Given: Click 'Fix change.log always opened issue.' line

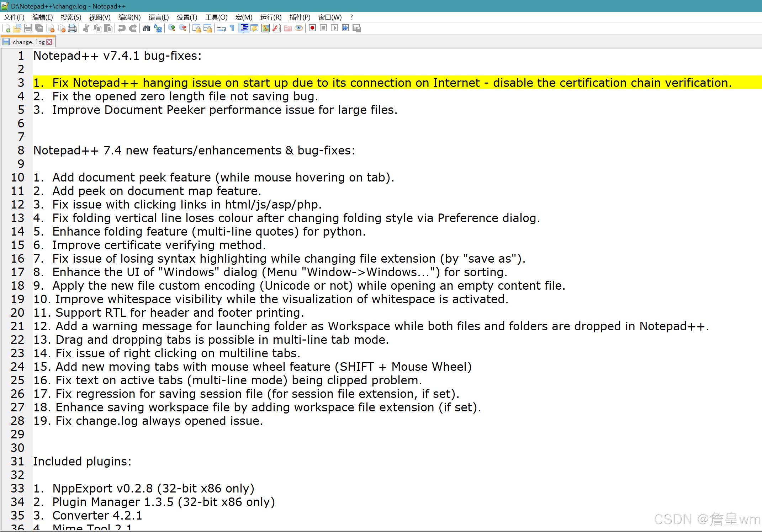Looking at the screenshot, I should [x=148, y=421].
